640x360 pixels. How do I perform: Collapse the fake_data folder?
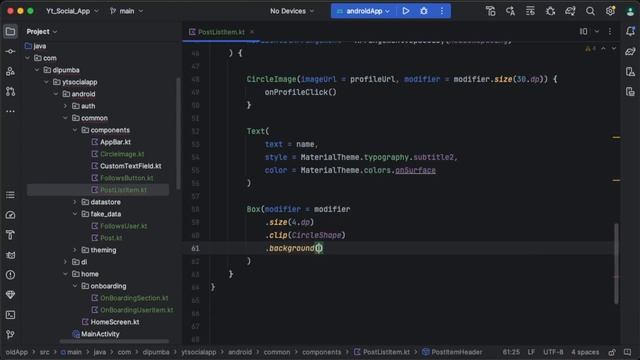coord(75,214)
